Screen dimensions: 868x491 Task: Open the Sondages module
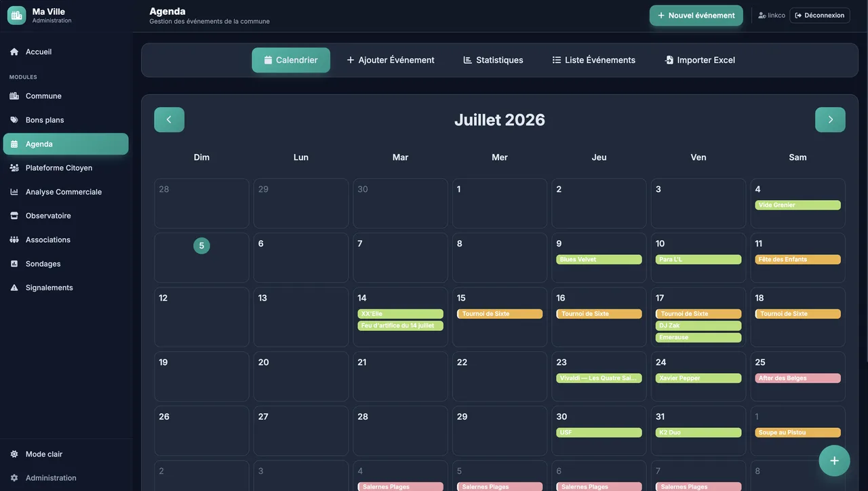(66, 264)
